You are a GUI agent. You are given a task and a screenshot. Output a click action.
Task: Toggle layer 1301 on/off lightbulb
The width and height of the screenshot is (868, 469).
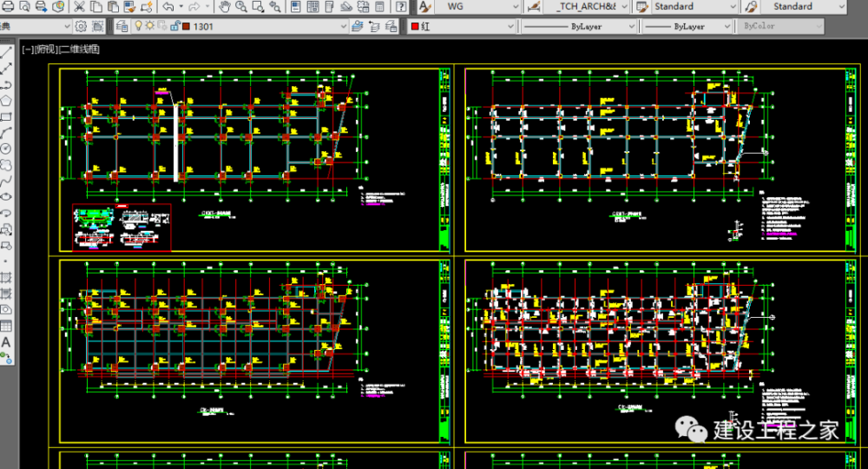(x=138, y=25)
